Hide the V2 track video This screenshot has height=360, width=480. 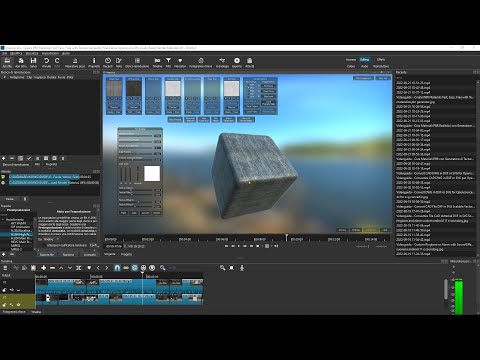point(18,290)
